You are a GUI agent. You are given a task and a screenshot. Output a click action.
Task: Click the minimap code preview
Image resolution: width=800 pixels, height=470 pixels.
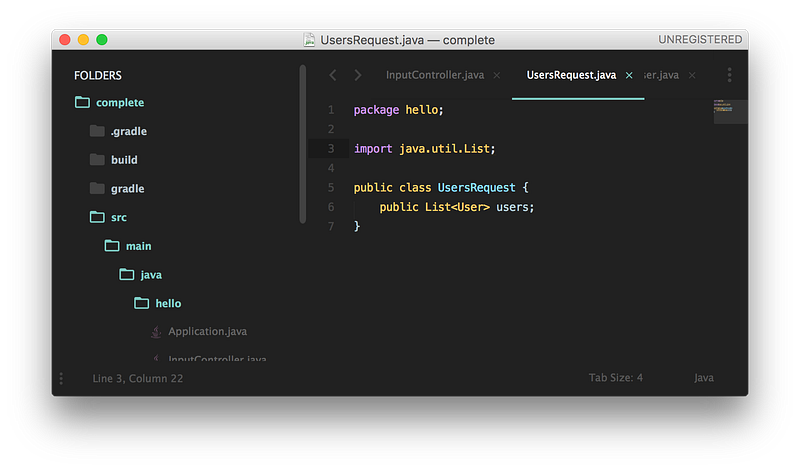tap(730, 111)
